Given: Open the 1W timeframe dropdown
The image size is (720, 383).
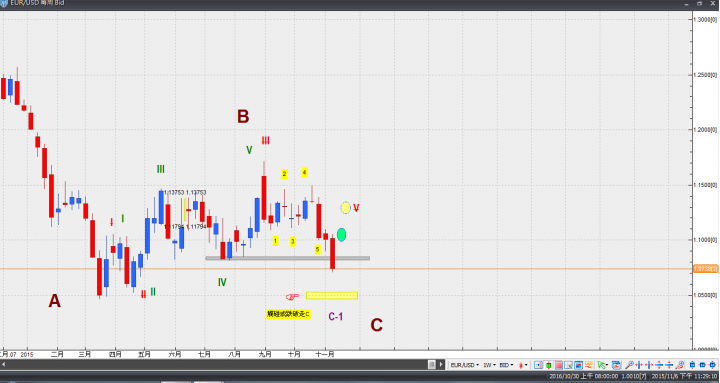Looking at the screenshot, I should coord(489,365).
